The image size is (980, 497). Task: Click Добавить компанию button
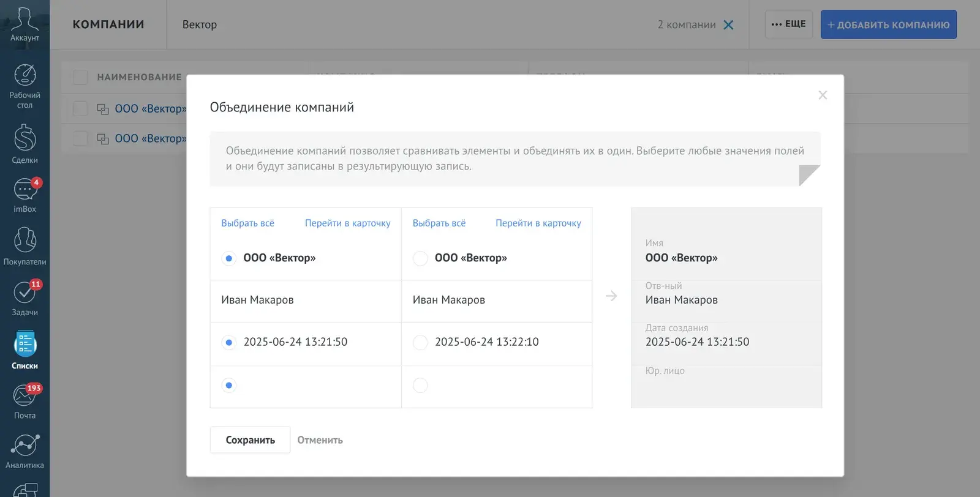click(889, 24)
